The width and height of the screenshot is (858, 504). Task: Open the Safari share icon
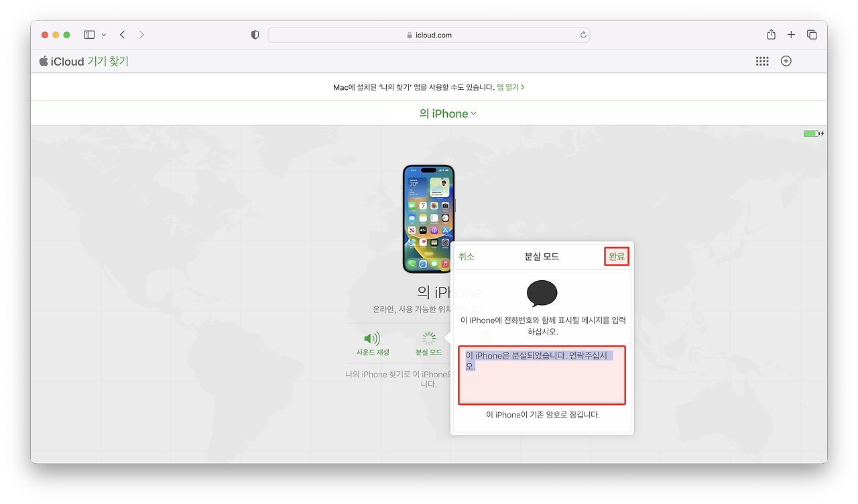tap(772, 34)
